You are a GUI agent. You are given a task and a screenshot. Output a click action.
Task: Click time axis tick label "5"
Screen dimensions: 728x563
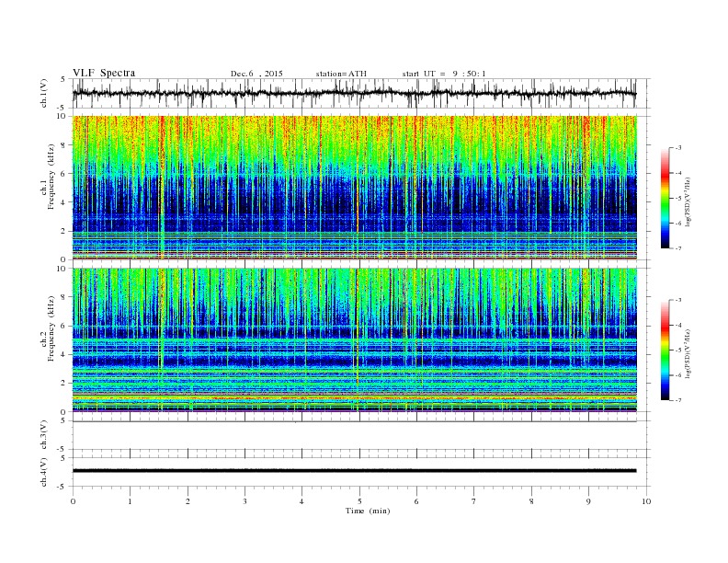point(359,501)
